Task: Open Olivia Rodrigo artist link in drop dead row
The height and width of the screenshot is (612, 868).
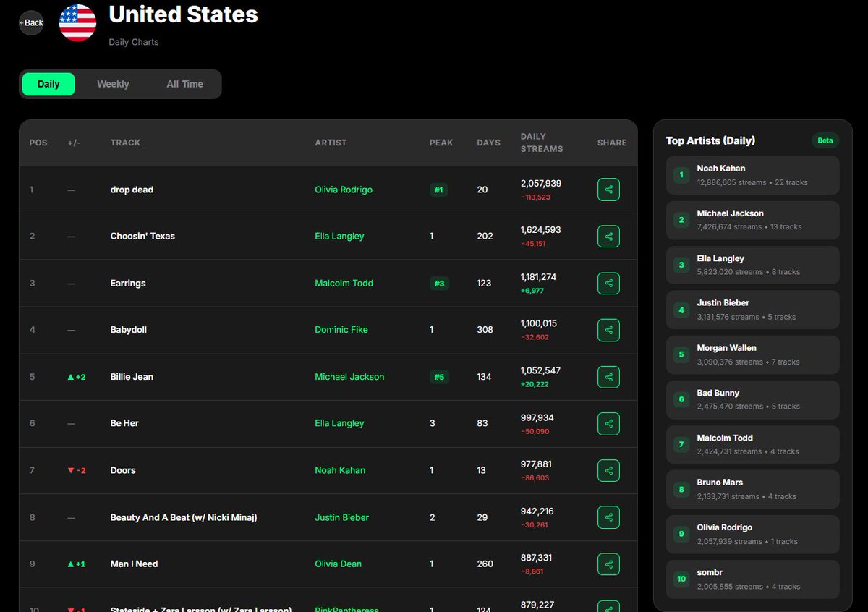Action: (x=344, y=190)
